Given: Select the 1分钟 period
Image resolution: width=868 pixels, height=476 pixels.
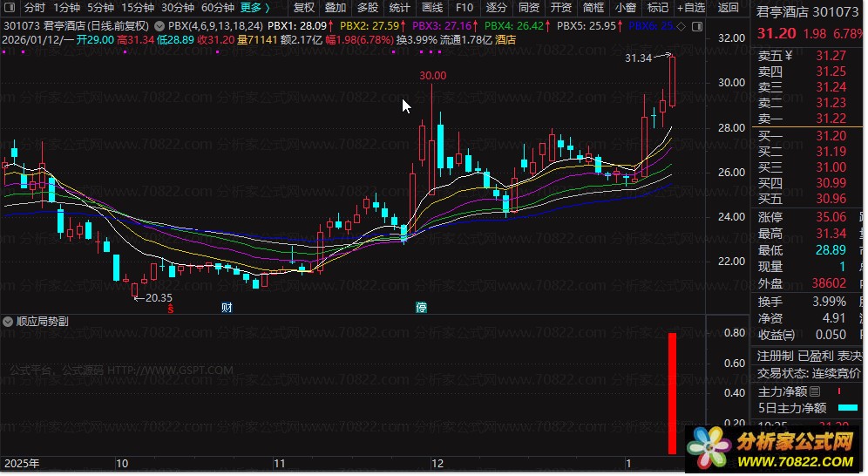Looking at the screenshot, I should (x=67, y=8).
